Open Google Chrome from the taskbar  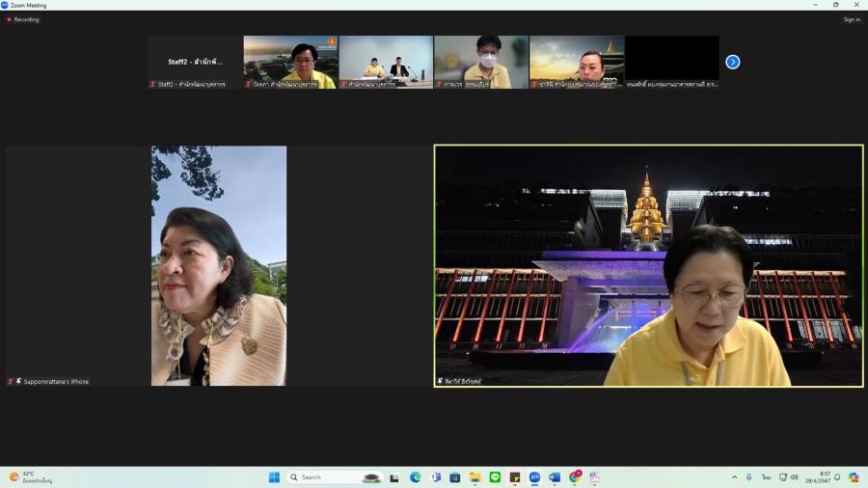click(575, 477)
